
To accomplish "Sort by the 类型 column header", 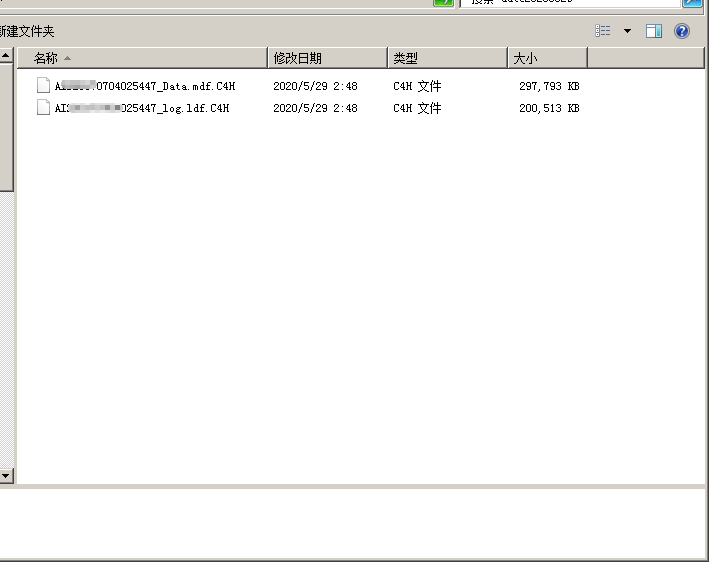I will (x=448, y=58).
